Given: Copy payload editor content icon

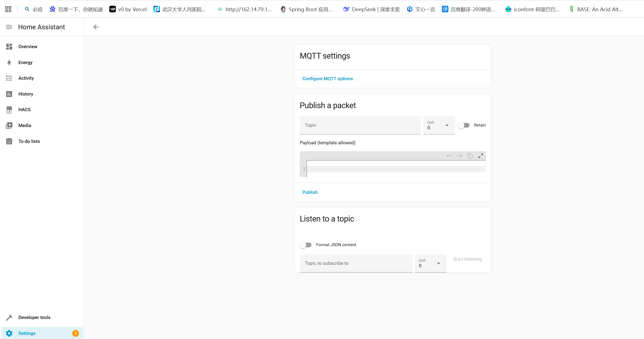Looking at the screenshot, I should coord(470,156).
